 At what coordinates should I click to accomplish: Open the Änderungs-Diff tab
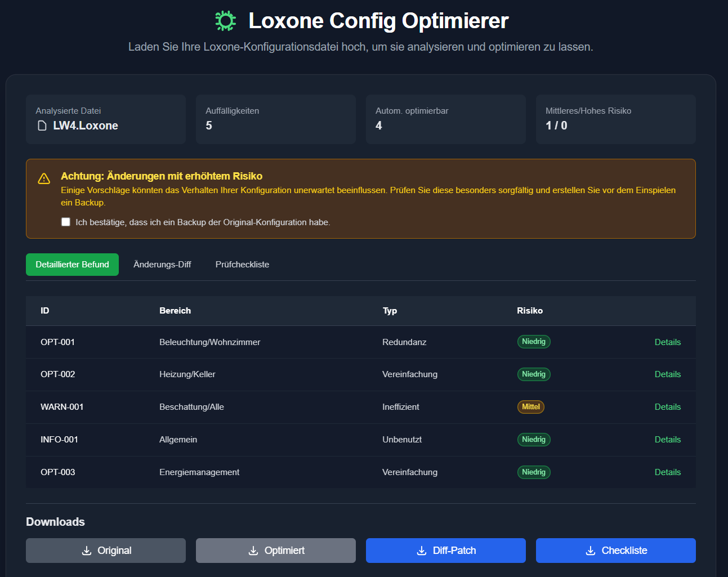[162, 265]
